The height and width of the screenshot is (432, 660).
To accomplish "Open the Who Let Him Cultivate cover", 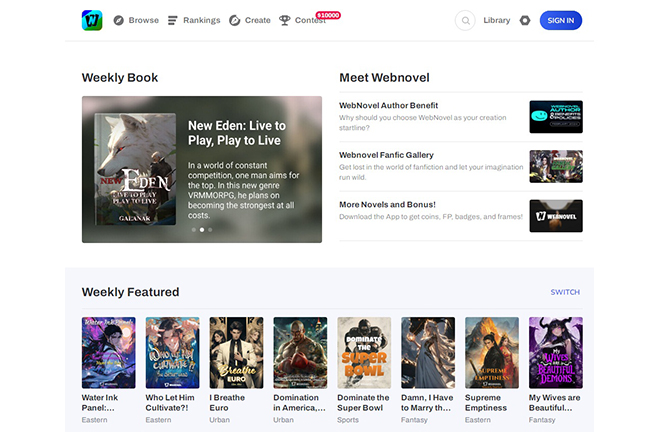I will coord(173,353).
